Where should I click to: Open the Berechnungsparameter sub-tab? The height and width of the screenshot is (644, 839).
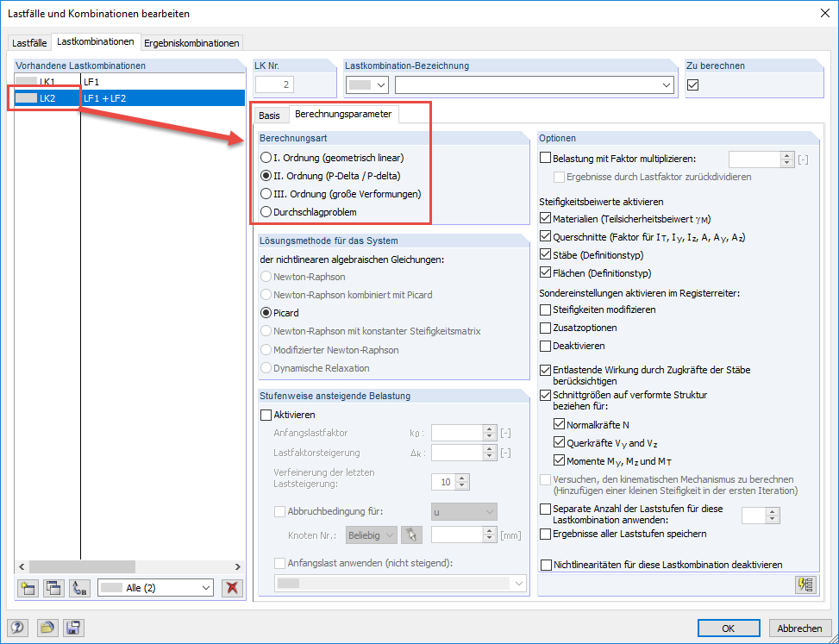pos(343,114)
